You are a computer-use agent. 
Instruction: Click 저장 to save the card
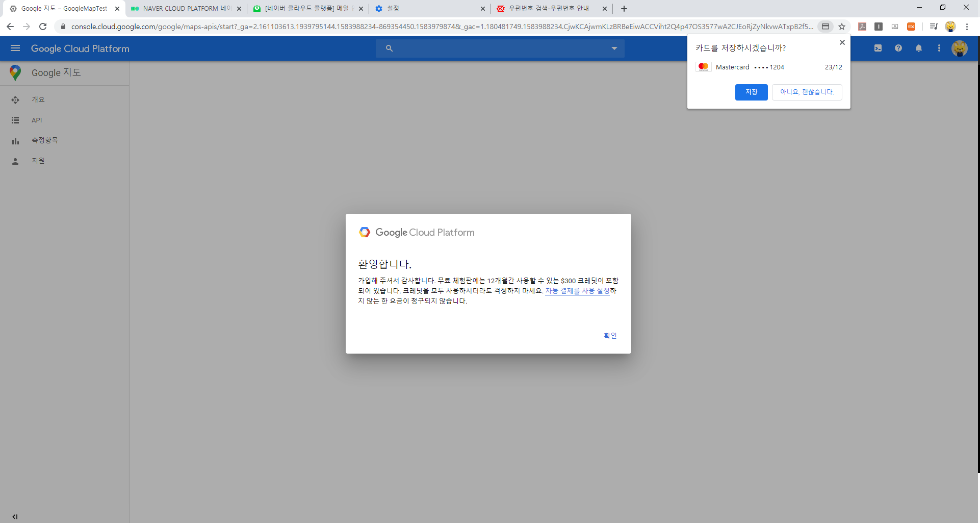point(751,92)
